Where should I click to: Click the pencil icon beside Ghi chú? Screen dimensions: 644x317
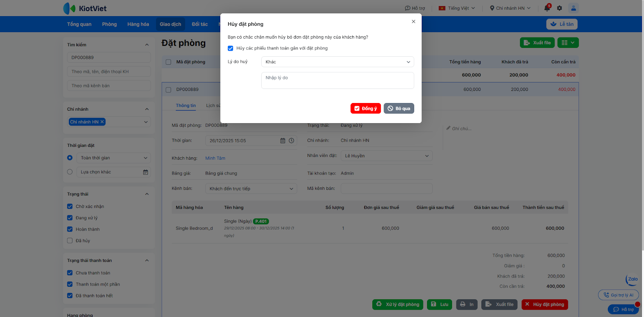[x=448, y=128]
